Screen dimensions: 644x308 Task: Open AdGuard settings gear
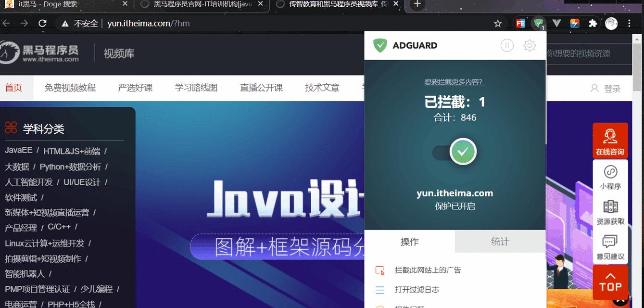coord(530,46)
